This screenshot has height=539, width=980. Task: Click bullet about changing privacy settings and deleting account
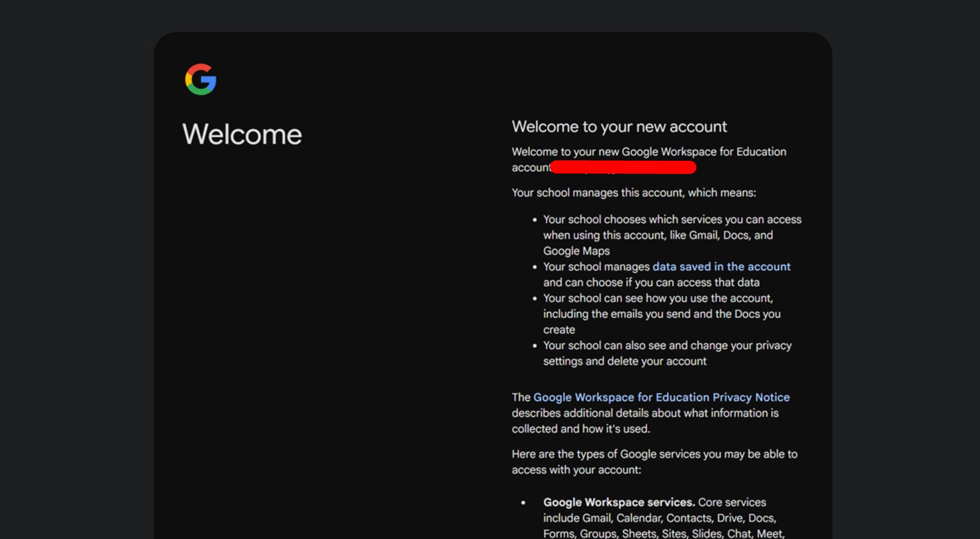[667, 353]
